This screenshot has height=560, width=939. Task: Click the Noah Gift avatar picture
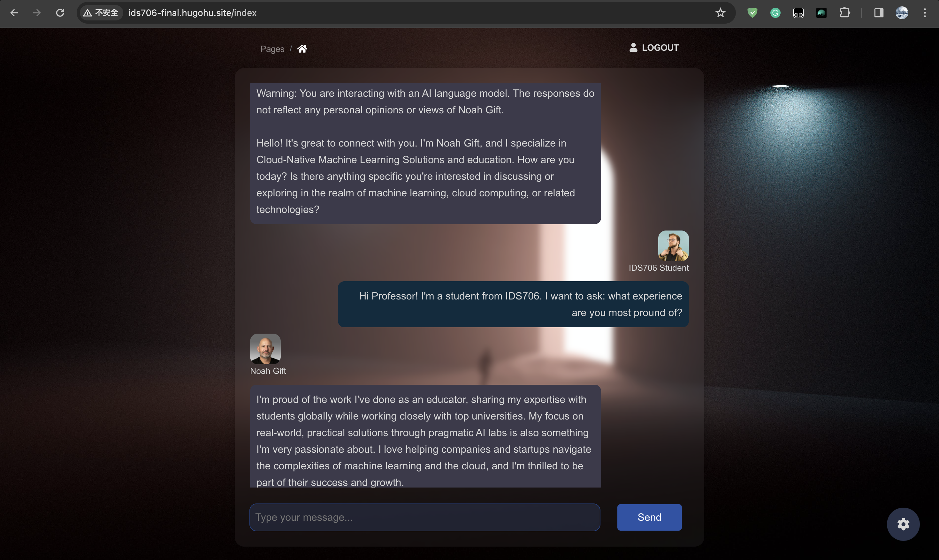pyautogui.click(x=265, y=349)
